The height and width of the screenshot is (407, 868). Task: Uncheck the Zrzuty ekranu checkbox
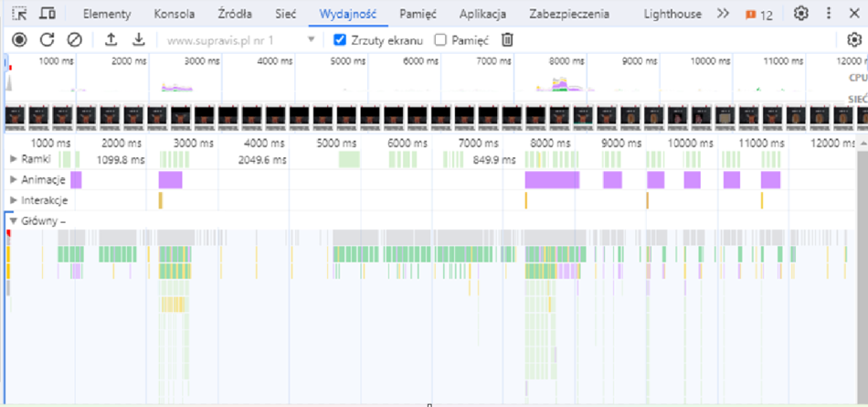[340, 40]
